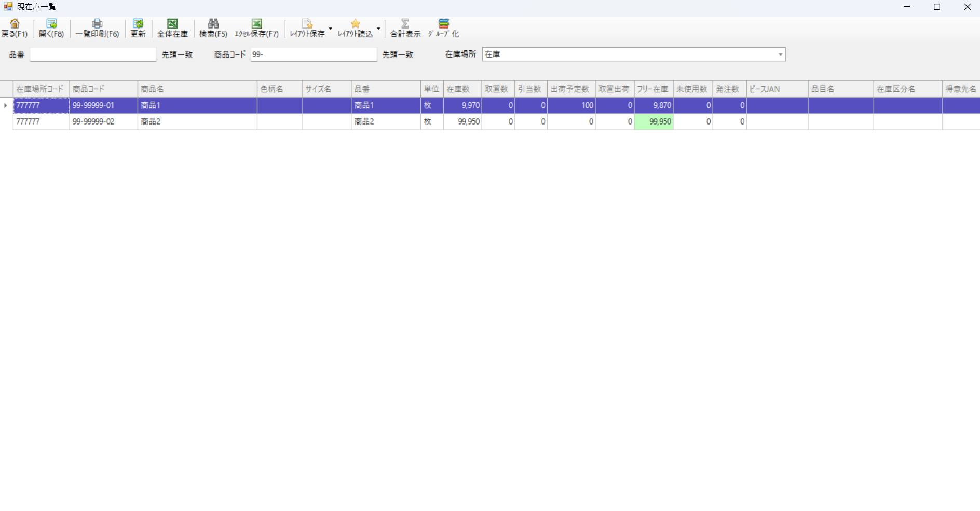Expand the ﾚｲｱｳﾄ読込 dropdown arrow
This screenshot has height=511, width=980.
click(378, 29)
